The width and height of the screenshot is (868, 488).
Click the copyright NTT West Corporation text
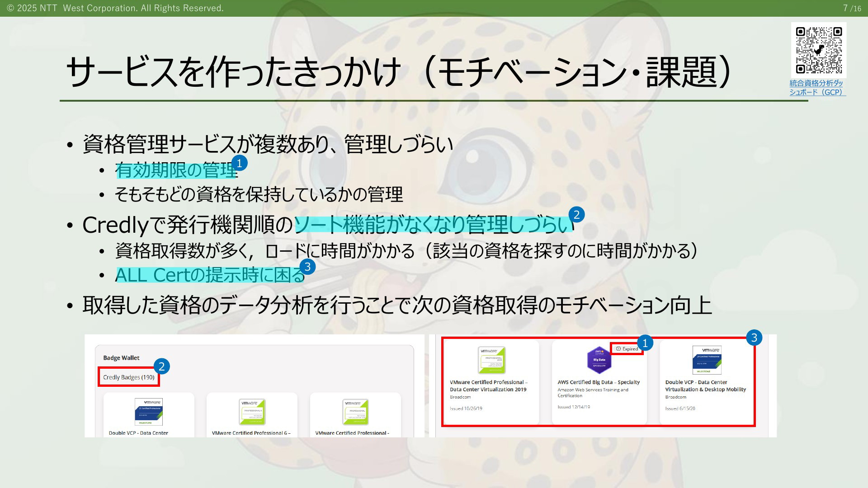pos(115,8)
